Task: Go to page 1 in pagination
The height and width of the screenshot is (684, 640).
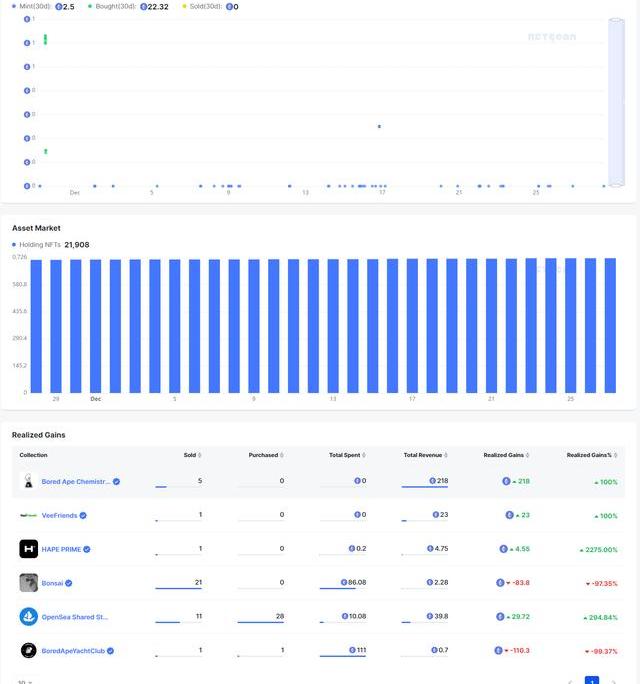Action: coord(591,681)
